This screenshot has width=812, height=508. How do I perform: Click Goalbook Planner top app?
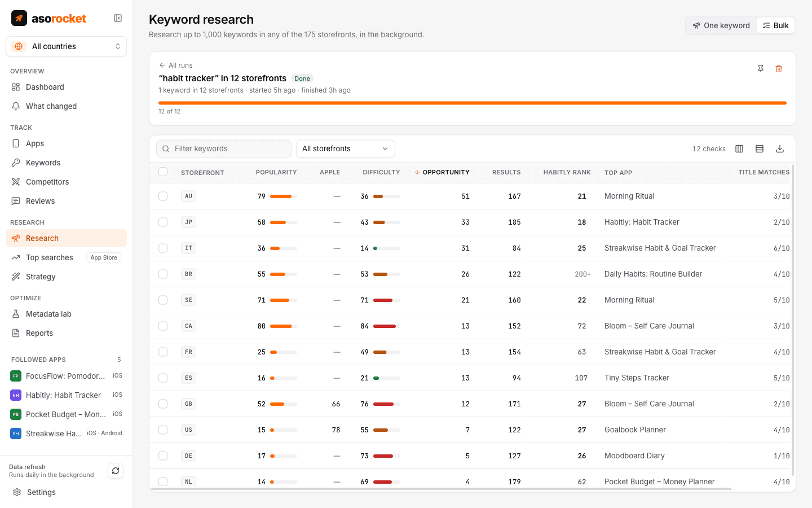point(635,430)
